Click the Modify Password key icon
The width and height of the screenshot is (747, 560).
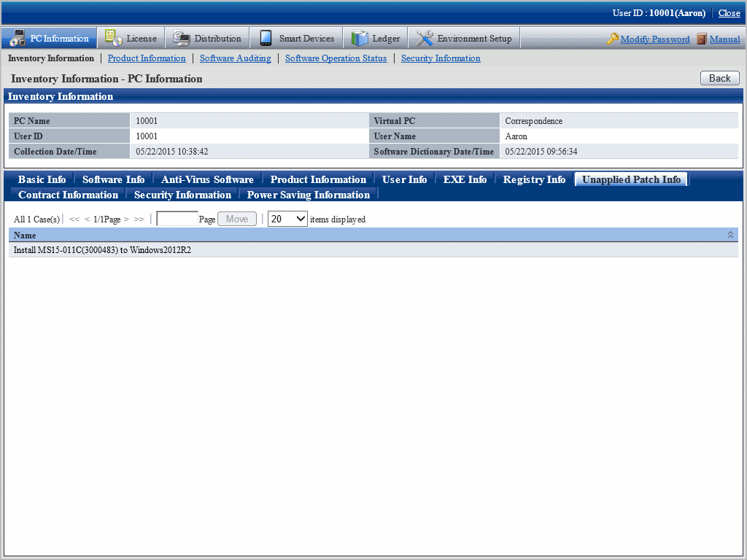click(613, 39)
